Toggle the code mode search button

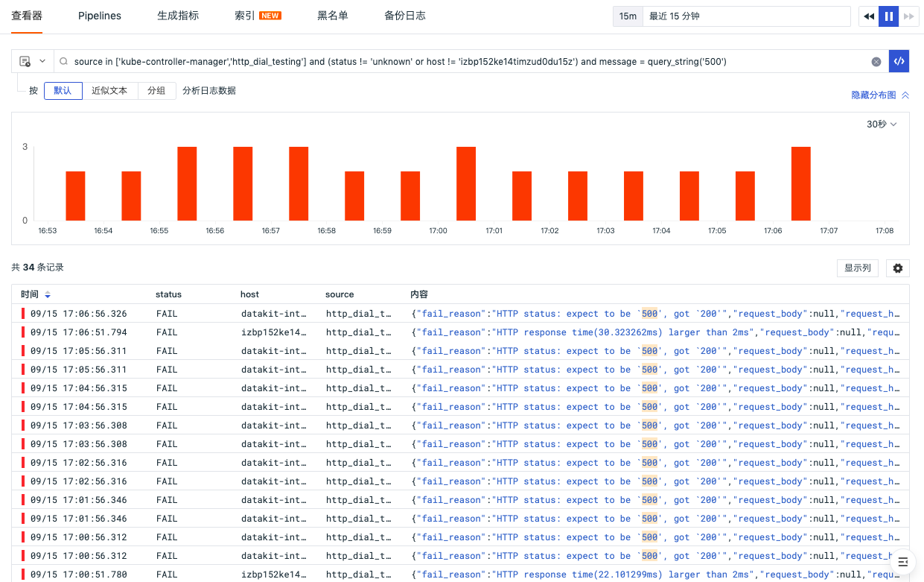(899, 62)
